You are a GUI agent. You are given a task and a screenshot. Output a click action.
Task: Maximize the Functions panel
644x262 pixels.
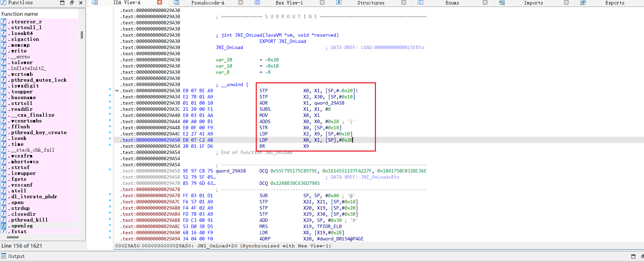[62, 2]
